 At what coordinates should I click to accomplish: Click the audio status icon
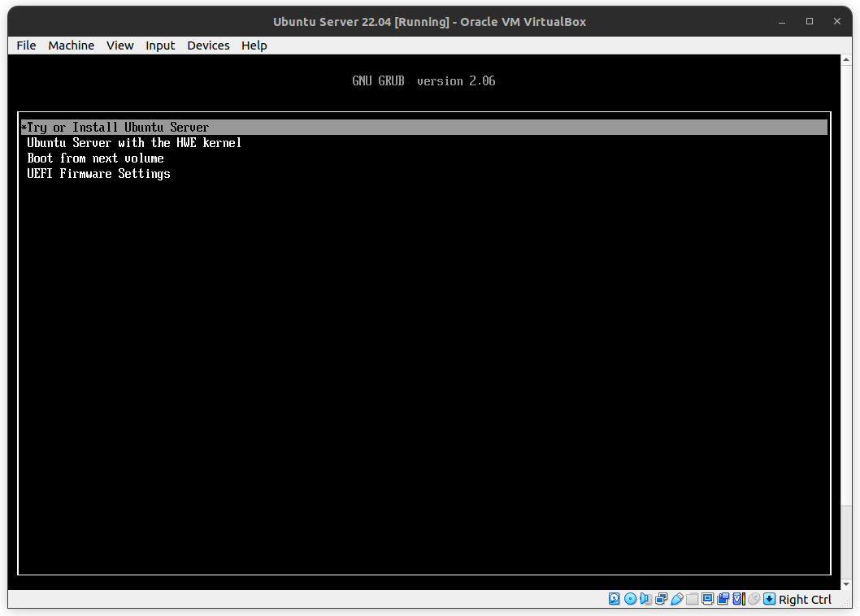(646, 599)
